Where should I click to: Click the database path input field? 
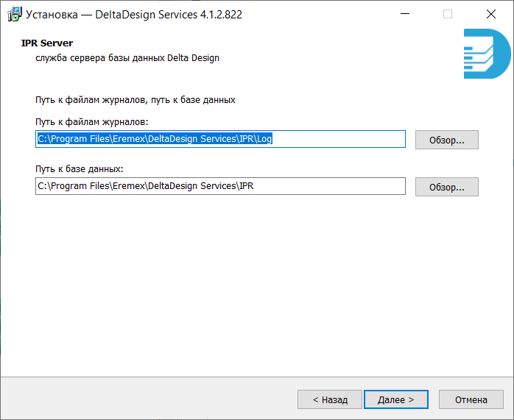pos(220,186)
